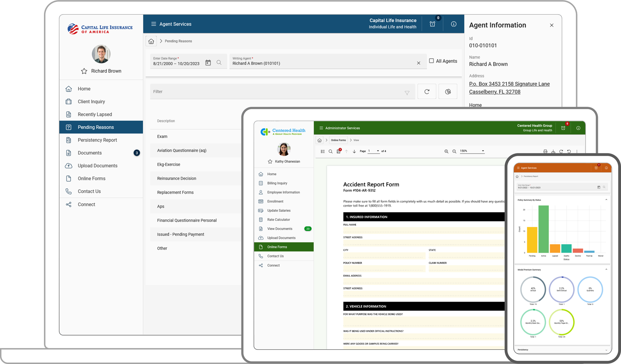Zoom in on the PDF document
Image resolution: width=621 pixels, height=364 pixels.
(446, 151)
